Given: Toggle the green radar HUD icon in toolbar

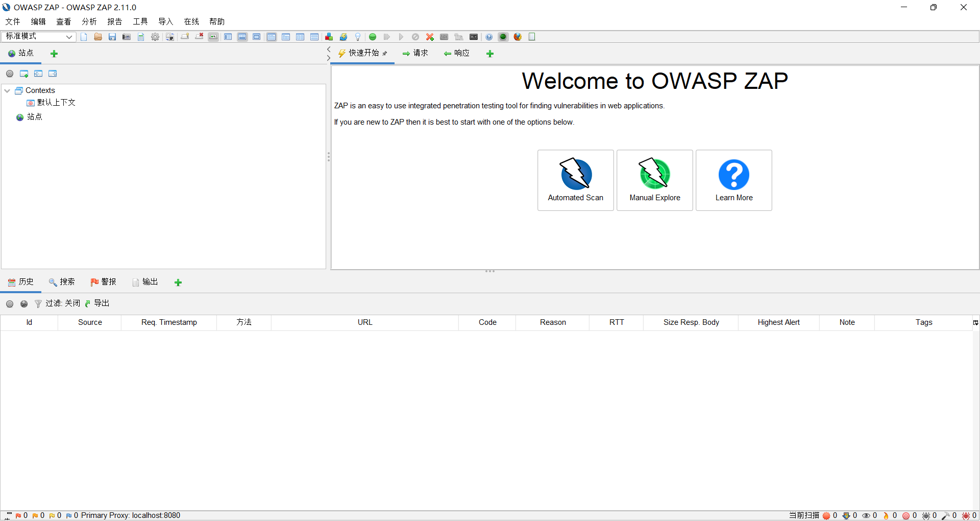Looking at the screenshot, I should pyautogui.click(x=503, y=37).
